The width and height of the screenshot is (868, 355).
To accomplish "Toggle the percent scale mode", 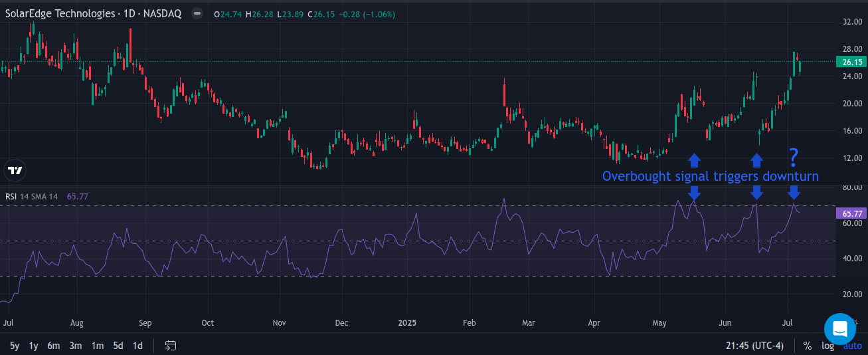I will click(x=808, y=346).
